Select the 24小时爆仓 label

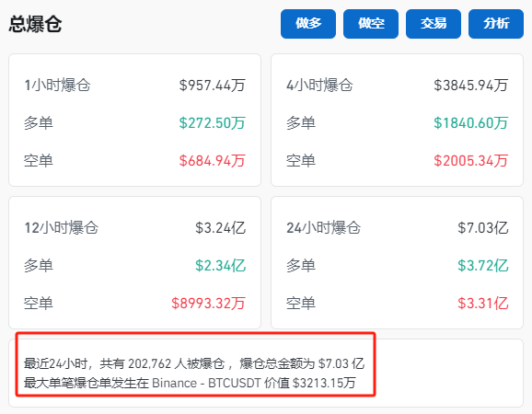coord(323,227)
